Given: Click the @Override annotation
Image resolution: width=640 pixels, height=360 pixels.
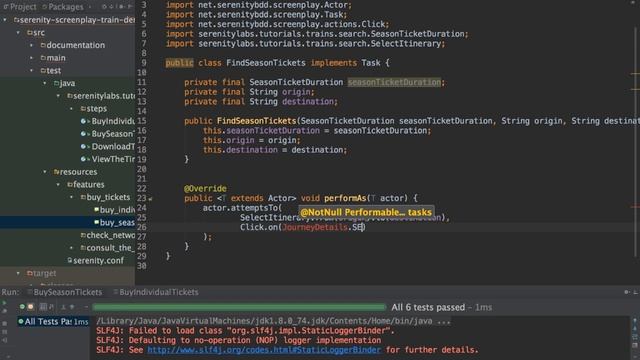Looking at the screenshot, I should (205, 189).
